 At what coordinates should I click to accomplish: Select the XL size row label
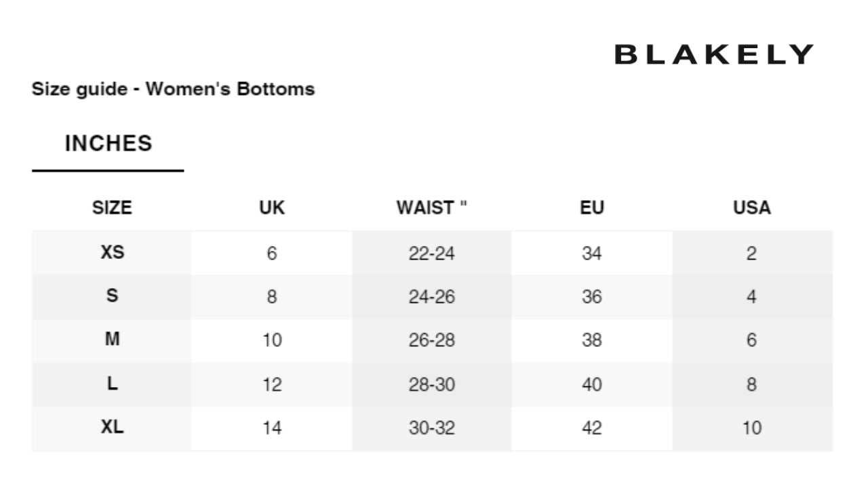[x=112, y=428]
